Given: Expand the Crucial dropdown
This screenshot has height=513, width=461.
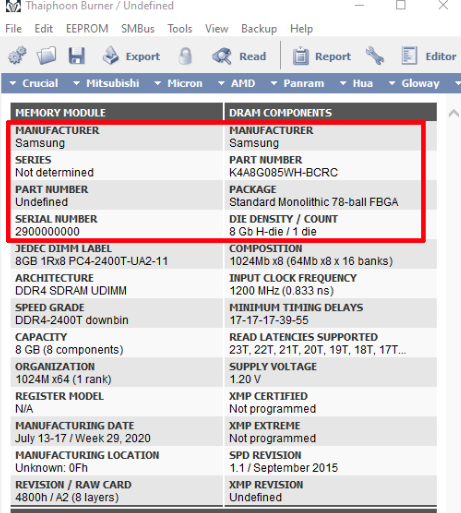Looking at the screenshot, I should [34, 83].
